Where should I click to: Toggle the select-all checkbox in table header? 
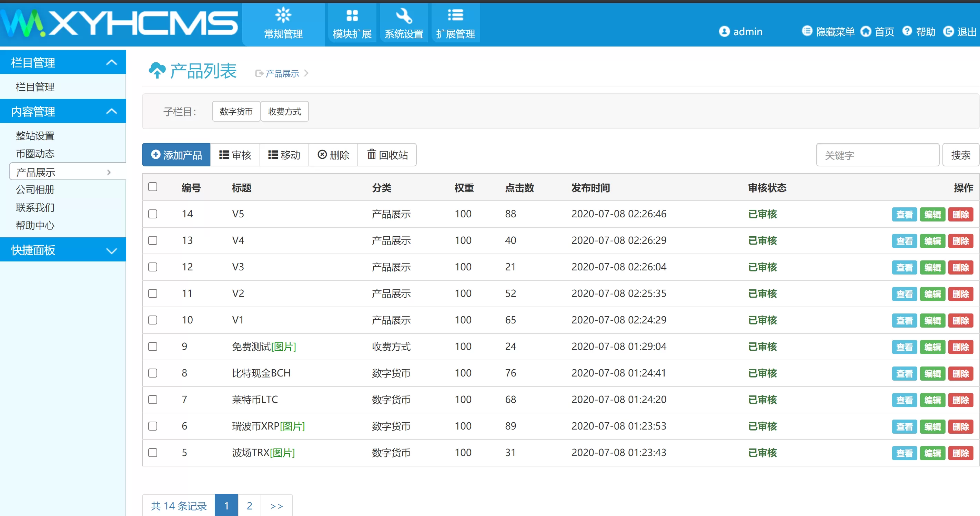point(153,187)
